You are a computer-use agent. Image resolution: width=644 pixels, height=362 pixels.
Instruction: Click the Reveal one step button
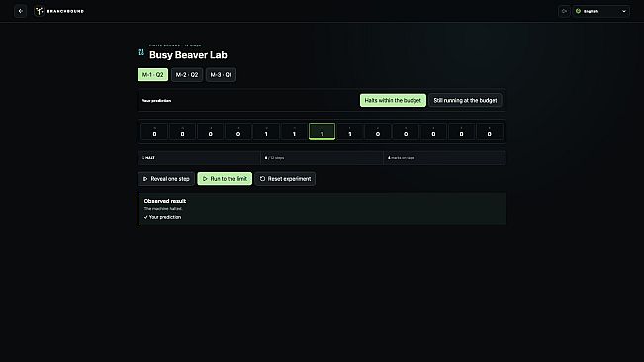[166, 179]
